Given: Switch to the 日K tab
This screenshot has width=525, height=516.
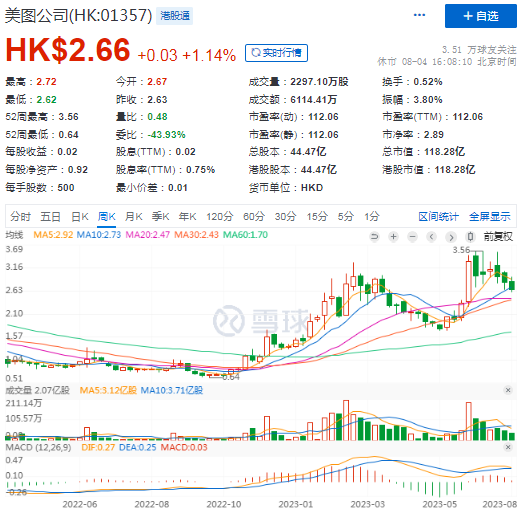Looking at the screenshot, I should (x=80, y=217).
